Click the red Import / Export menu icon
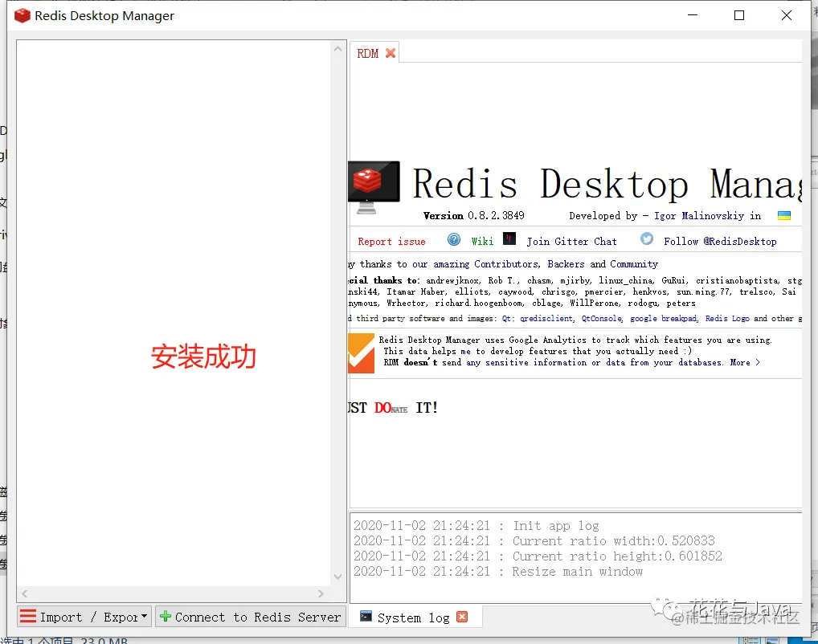Image resolution: width=818 pixels, height=644 pixels. (27, 617)
